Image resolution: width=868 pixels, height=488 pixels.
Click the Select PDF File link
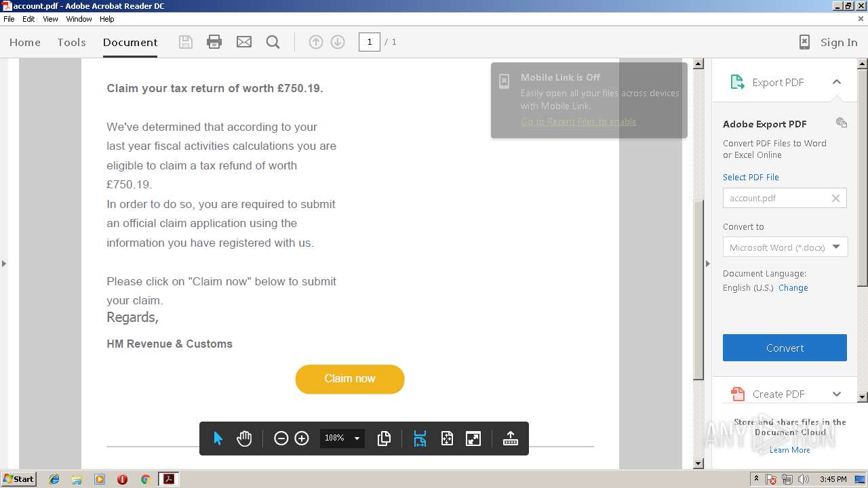751,177
